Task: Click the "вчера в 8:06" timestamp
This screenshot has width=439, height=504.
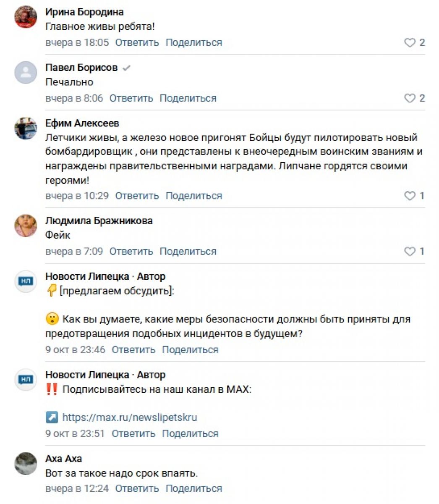Action: click(74, 98)
